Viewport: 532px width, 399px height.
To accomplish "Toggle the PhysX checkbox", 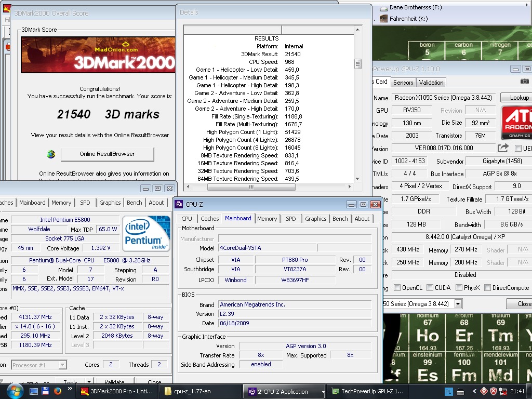I will point(459,288).
